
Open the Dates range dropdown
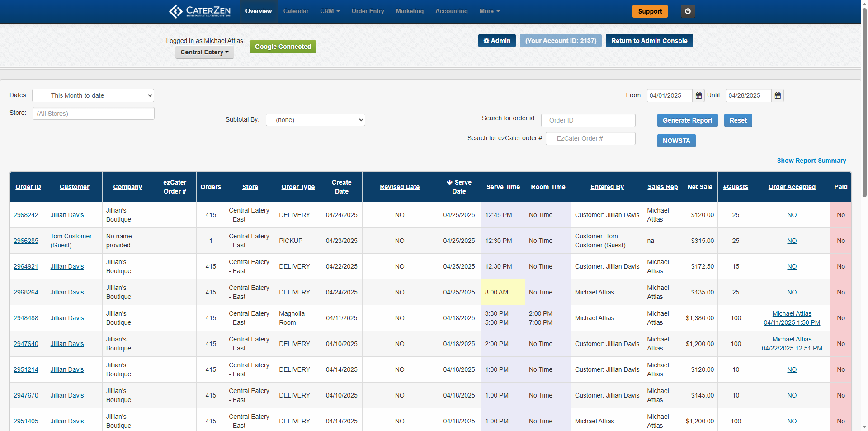(93, 95)
